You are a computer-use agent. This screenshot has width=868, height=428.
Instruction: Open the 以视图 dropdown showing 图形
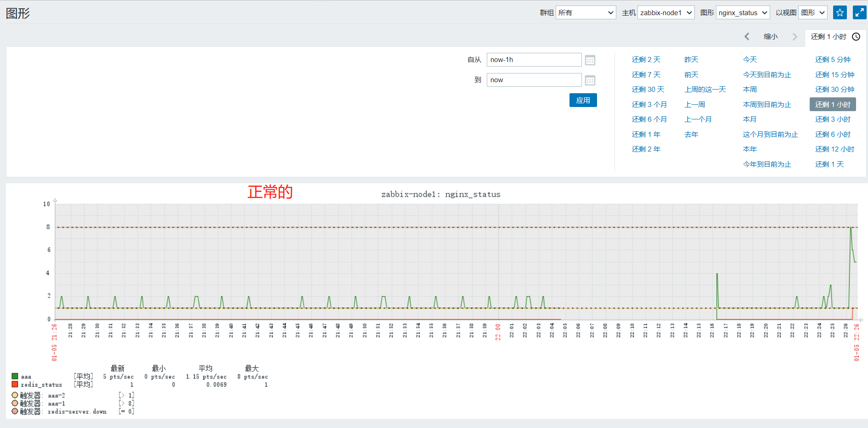[812, 12]
